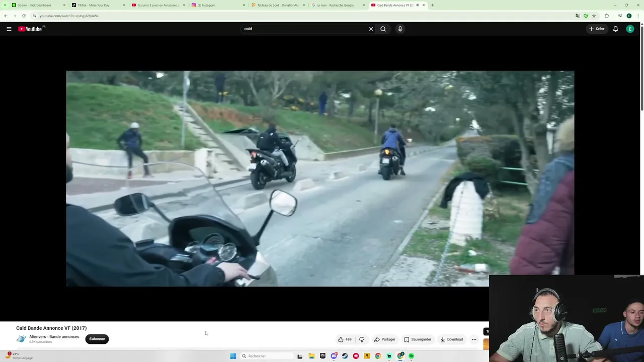Click the browser address bar URL
The height and width of the screenshot is (362, 644).
pyautogui.click(x=69, y=16)
